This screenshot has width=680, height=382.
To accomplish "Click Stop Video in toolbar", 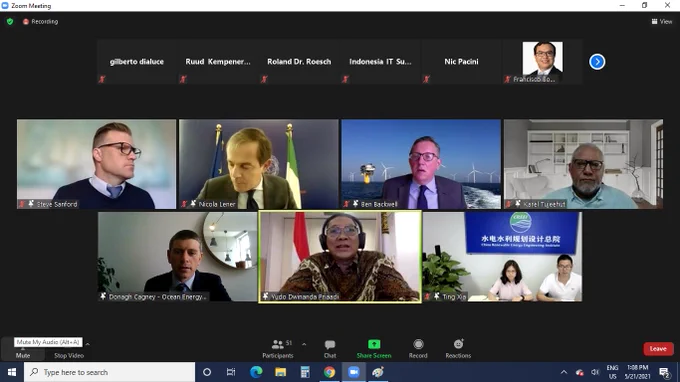I will click(69, 355).
